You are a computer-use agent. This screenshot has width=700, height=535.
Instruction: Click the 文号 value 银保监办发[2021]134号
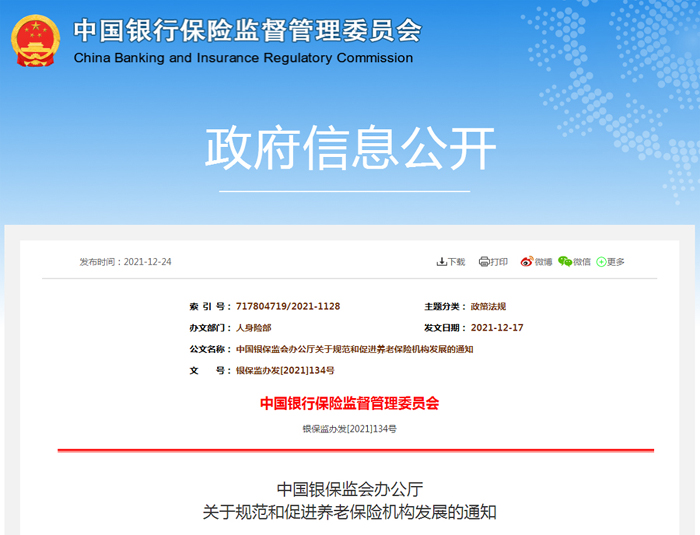[x=285, y=371]
